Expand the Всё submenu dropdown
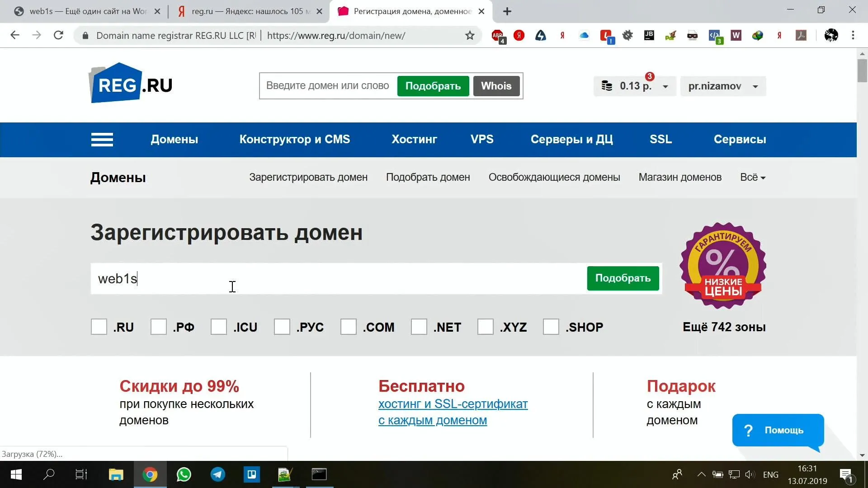The image size is (868, 488). (x=753, y=177)
